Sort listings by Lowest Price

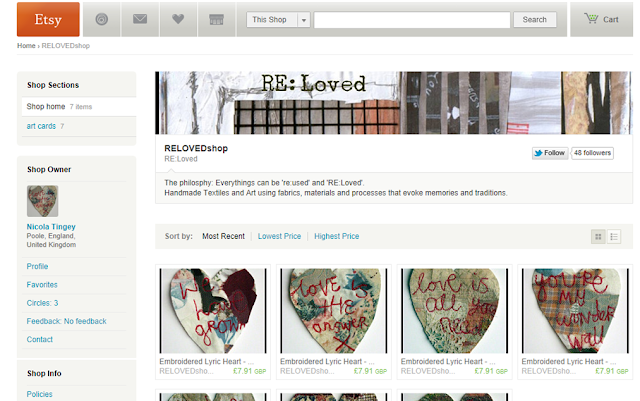[279, 236]
